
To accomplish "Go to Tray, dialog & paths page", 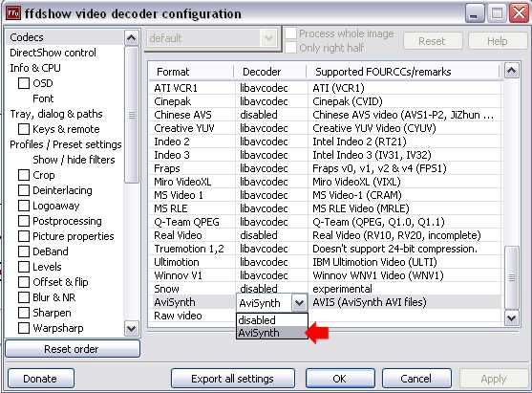I will 56,114.
